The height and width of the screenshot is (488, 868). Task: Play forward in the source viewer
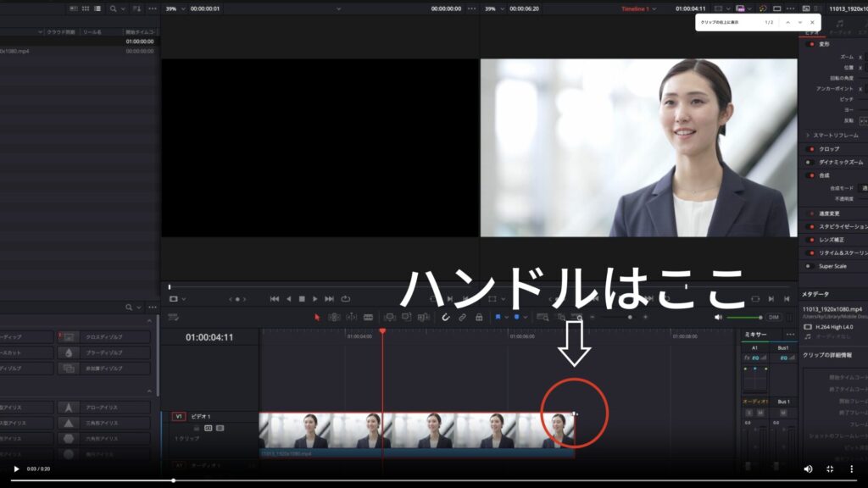click(x=315, y=299)
